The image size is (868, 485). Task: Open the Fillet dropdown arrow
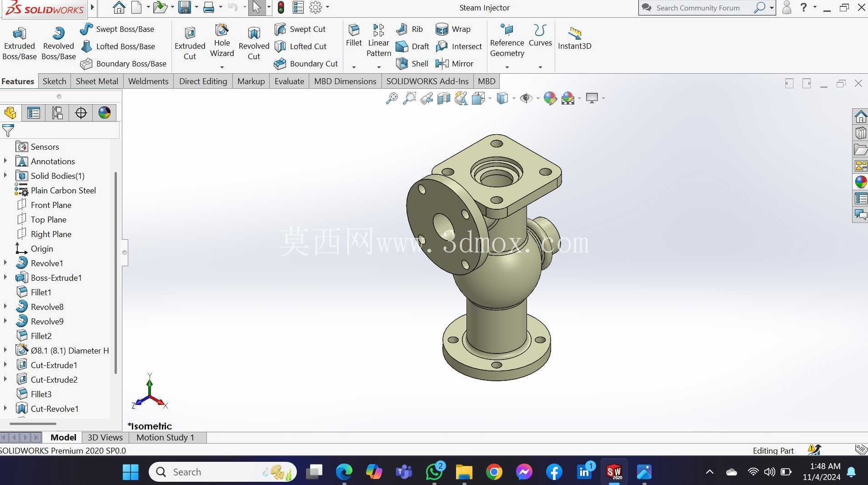coord(354,67)
